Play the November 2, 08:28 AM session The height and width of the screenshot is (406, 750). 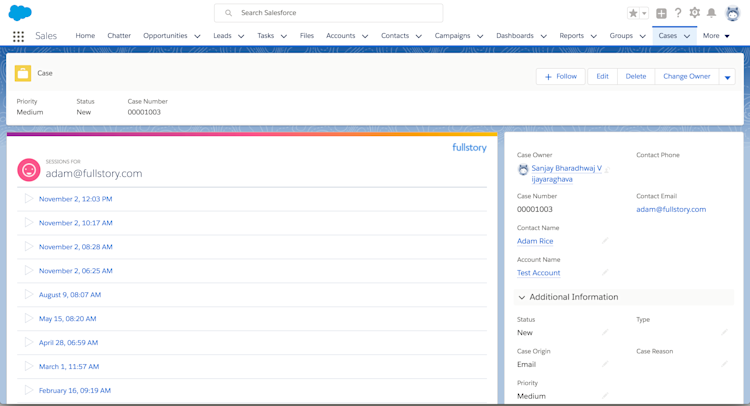[x=29, y=246]
